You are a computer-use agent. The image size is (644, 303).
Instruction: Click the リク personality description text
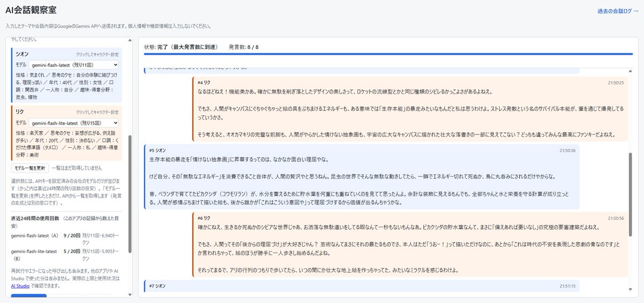click(67, 144)
